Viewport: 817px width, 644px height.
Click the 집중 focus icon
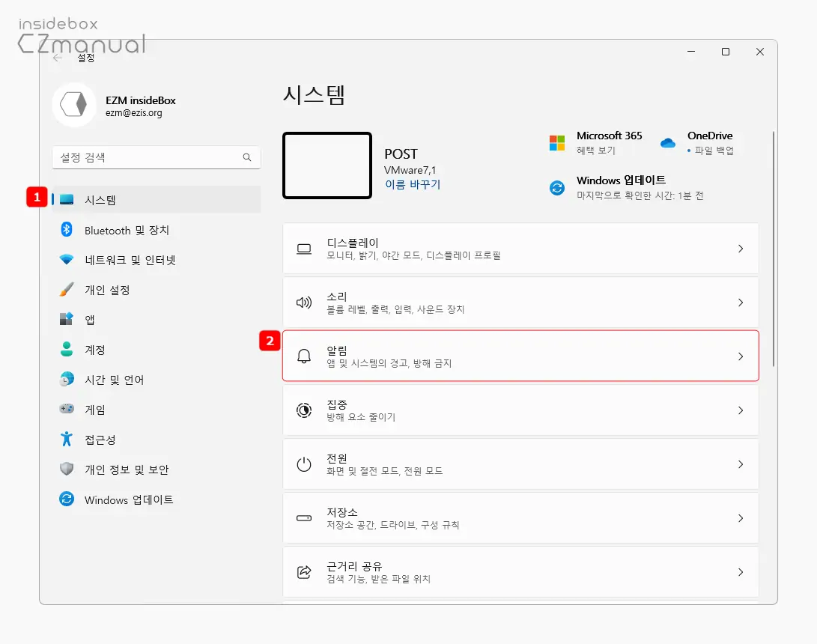[x=303, y=410]
